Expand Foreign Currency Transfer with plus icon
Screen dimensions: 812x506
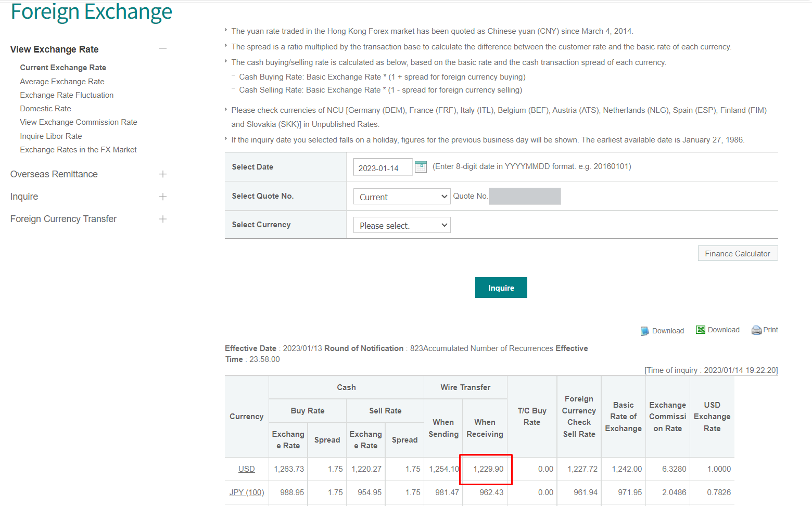click(163, 219)
